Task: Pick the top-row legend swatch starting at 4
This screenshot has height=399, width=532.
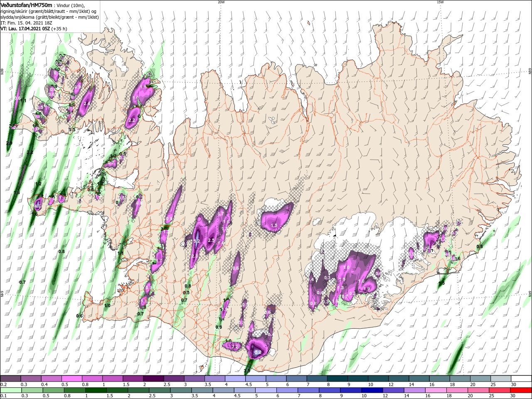Action: (x=235, y=379)
